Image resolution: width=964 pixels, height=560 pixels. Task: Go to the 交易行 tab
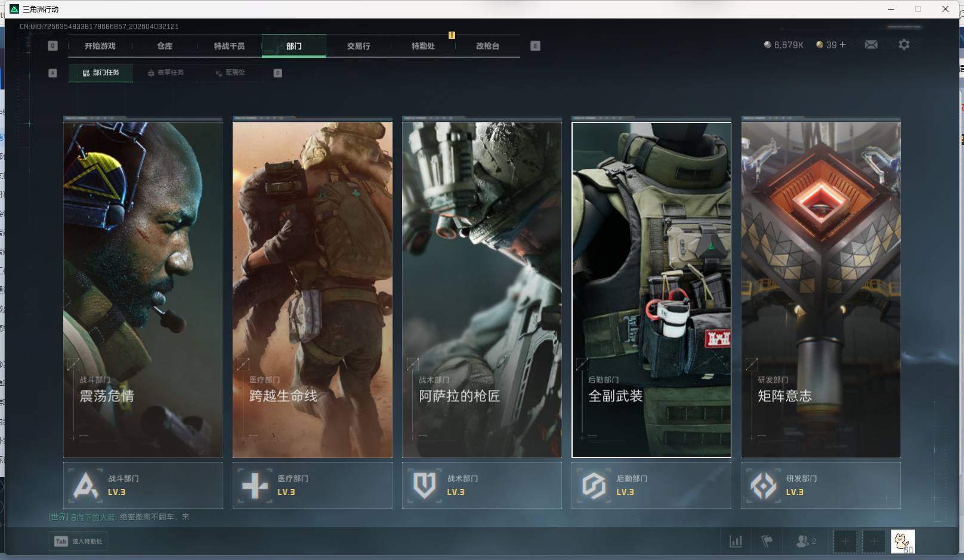(359, 46)
